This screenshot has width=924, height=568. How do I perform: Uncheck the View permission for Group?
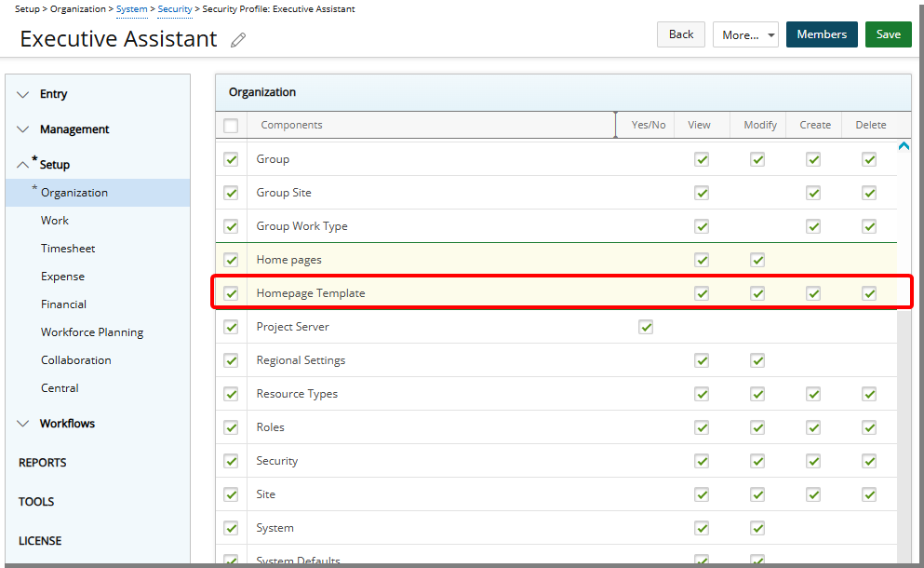point(702,159)
